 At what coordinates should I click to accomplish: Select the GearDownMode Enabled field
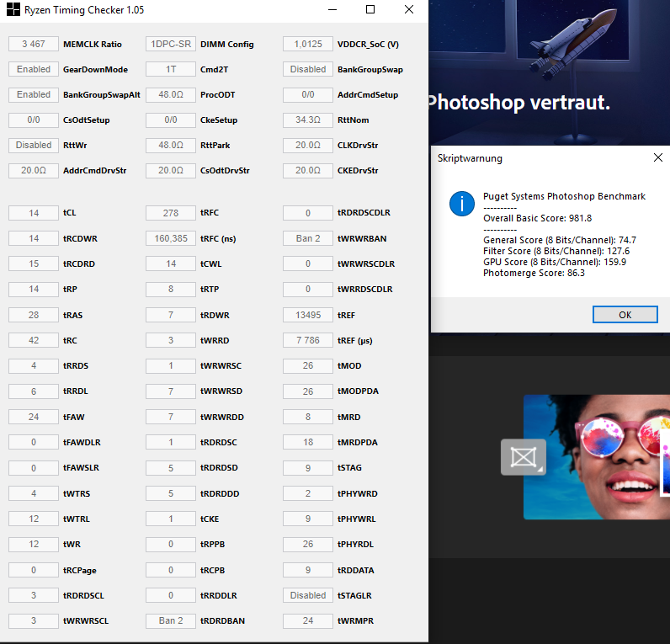pyautogui.click(x=34, y=69)
